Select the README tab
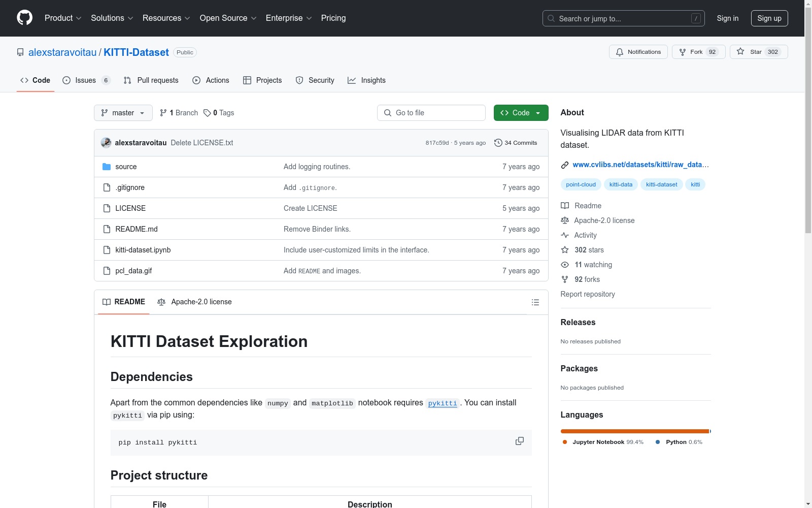The height and width of the screenshot is (508, 812). pos(124,302)
